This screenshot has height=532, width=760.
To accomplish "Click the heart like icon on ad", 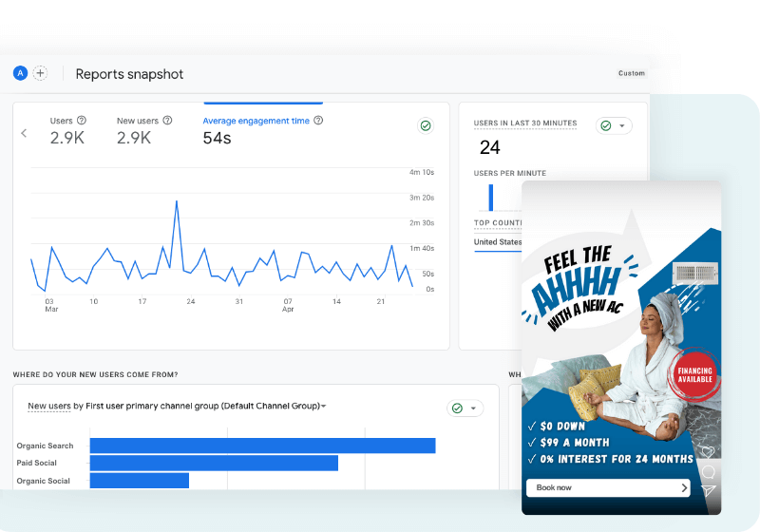I will pyautogui.click(x=708, y=451).
